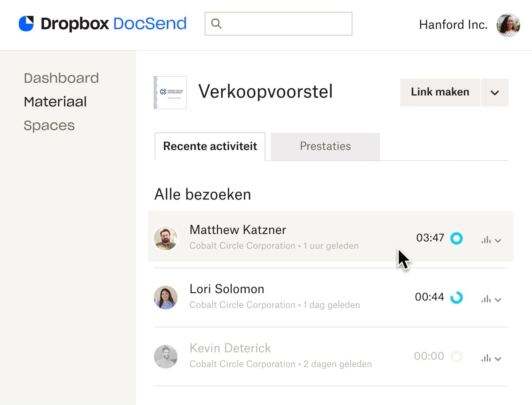View bar chart stats for Lori Solomon
Viewport: 532px width, 405px height.
486,299
